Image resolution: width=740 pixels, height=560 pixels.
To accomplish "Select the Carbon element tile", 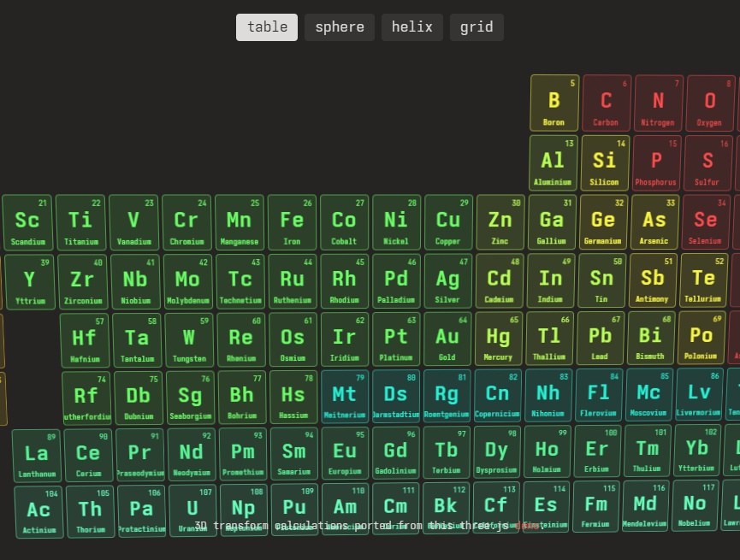I will click(x=606, y=103).
